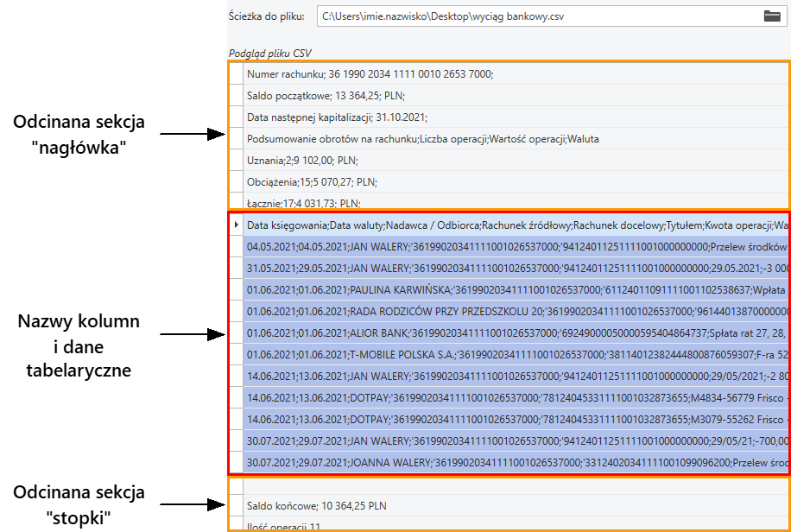The image size is (791, 532).
Task: Click the row header beside Numer rachunku
Action: [x=236, y=74]
